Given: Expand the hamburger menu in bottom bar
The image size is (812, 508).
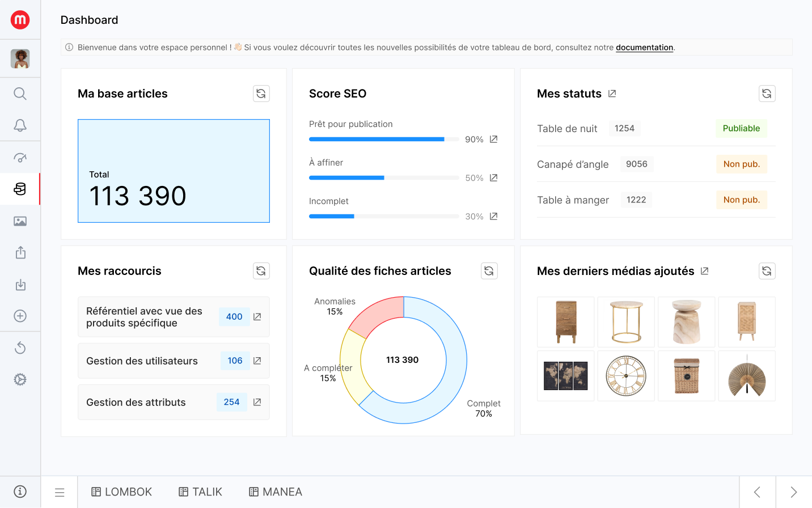Looking at the screenshot, I should pos(60,492).
